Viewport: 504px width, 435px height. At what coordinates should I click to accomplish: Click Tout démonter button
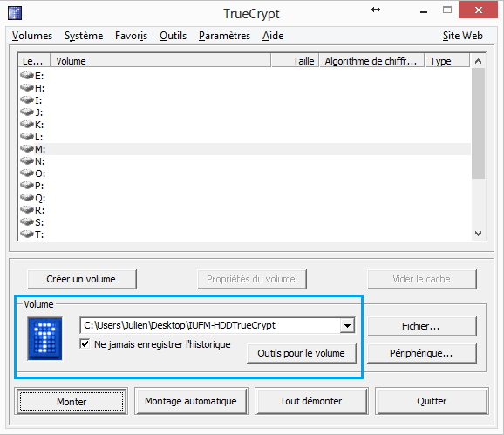point(311,401)
